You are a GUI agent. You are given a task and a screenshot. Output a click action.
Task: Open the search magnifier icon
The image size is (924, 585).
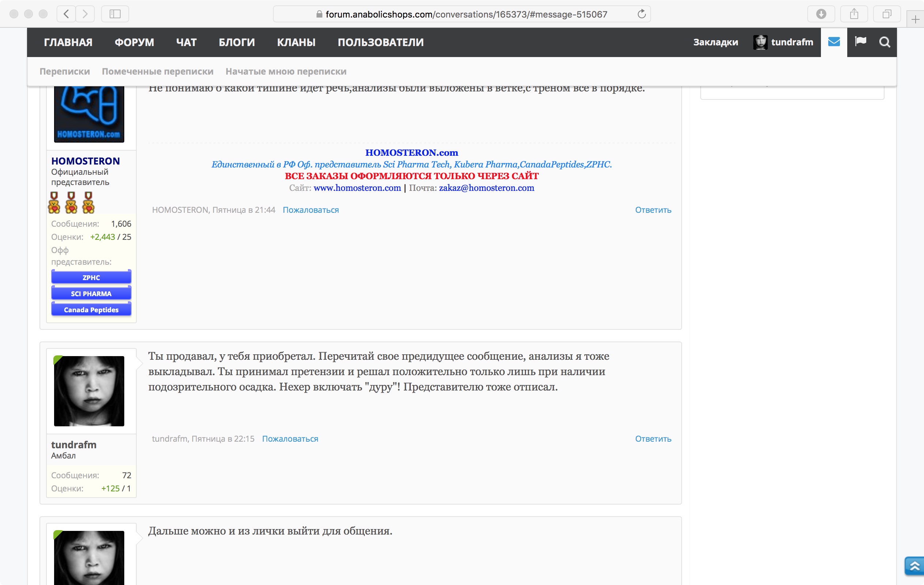(885, 42)
